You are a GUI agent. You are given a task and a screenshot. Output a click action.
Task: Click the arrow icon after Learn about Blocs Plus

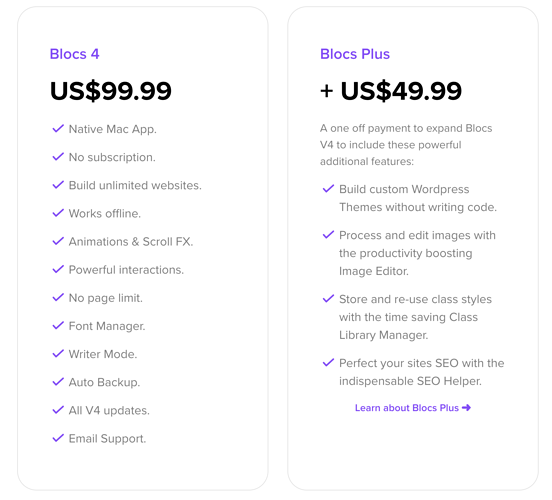coord(466,408)
